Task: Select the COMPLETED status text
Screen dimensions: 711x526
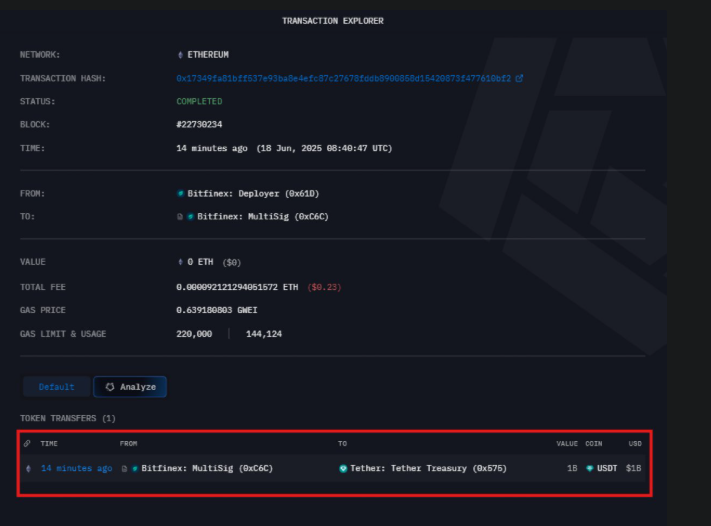Action: pyautogui.click(x=199, y=101)
